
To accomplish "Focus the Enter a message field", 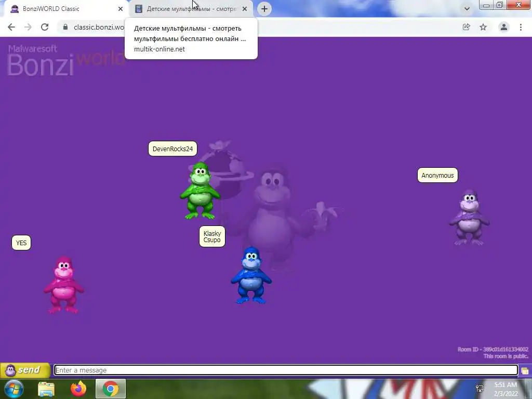I will coord(286,370).
